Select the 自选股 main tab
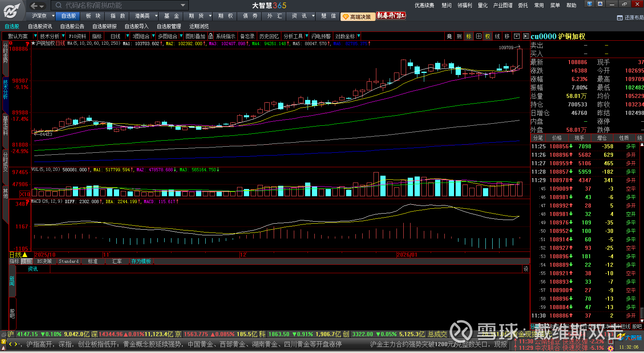644x353 pixels. pos(68,16)
